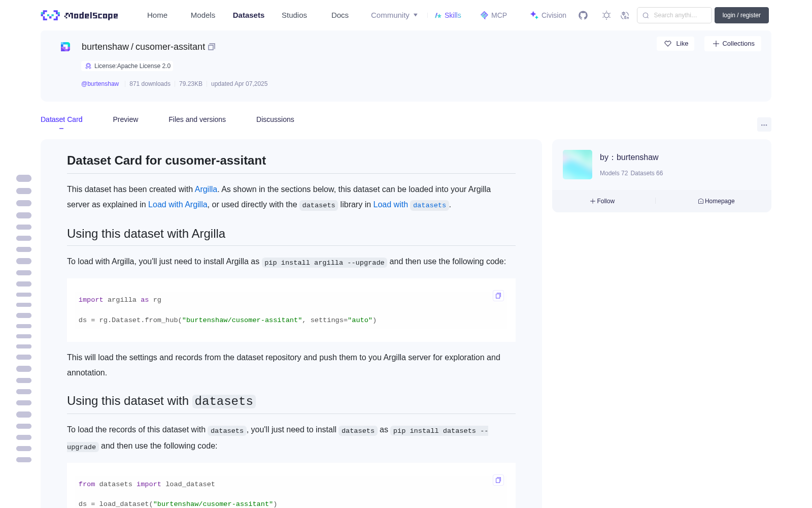Copy the load_dataset code snippet
This screenshot has width=812, height=508.
coord(498,480)
